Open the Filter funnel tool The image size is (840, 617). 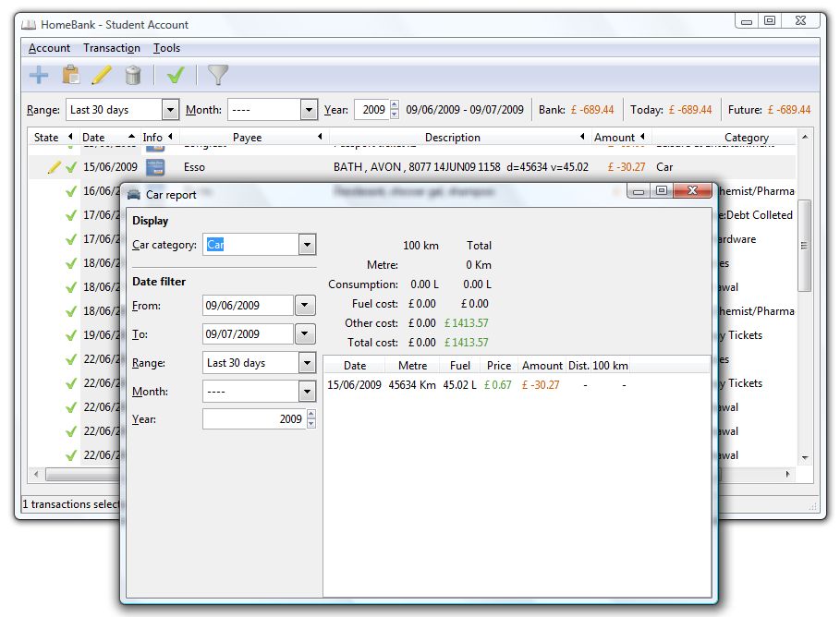pyautogui.click(x=217, y=76)
